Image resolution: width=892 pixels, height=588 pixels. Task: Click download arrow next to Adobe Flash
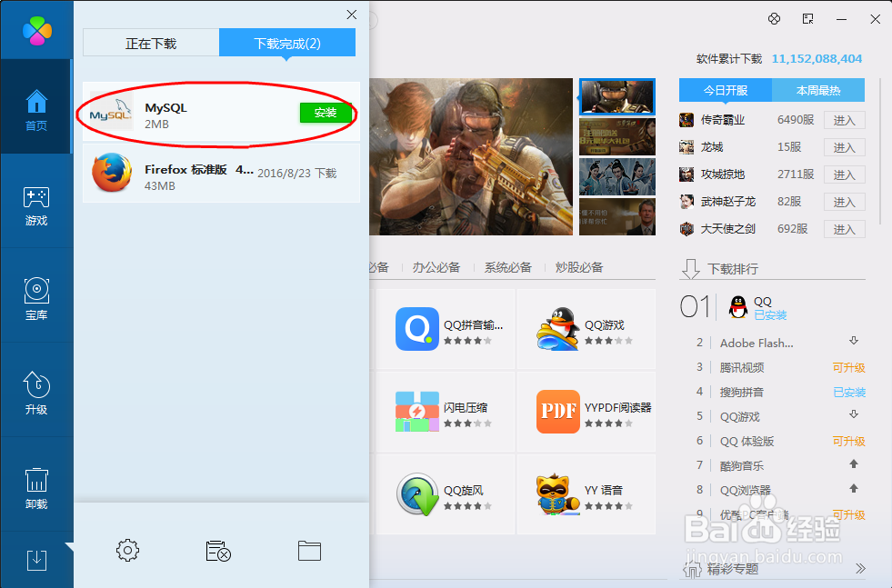point(852,343)
